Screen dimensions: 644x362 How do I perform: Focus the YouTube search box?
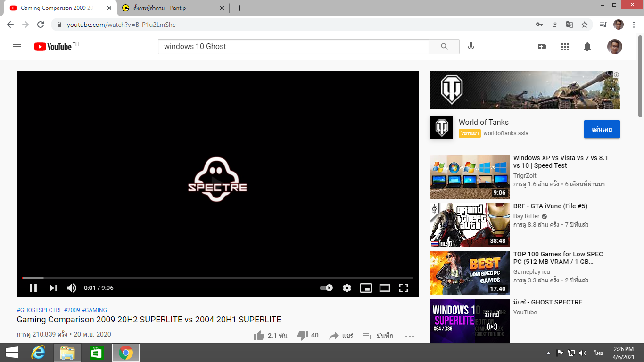point(294,47)
